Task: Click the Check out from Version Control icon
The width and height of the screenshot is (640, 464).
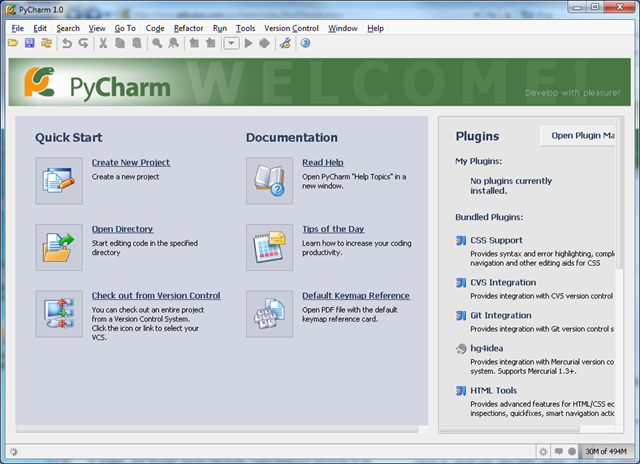Action: pyautogui.click(x=59, y=313)
